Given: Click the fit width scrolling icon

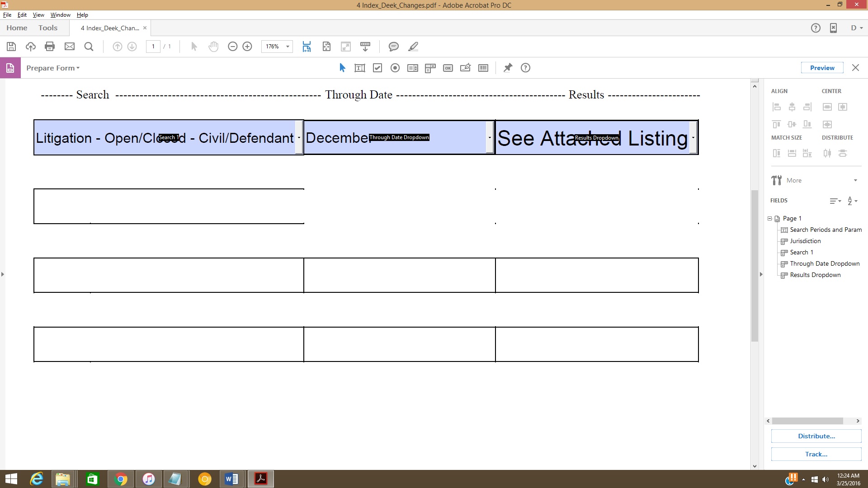Looking at the screenshot, I should [x=307, y=47].
